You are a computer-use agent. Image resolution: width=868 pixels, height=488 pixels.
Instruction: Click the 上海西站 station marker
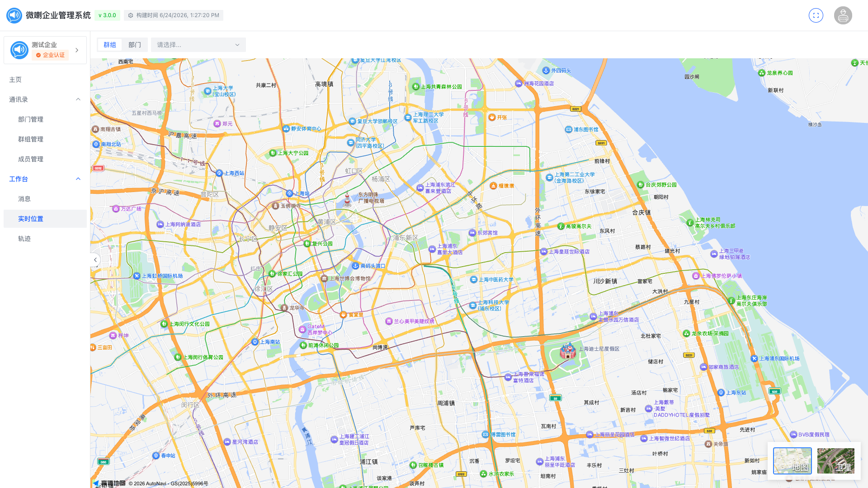(219, 173)
